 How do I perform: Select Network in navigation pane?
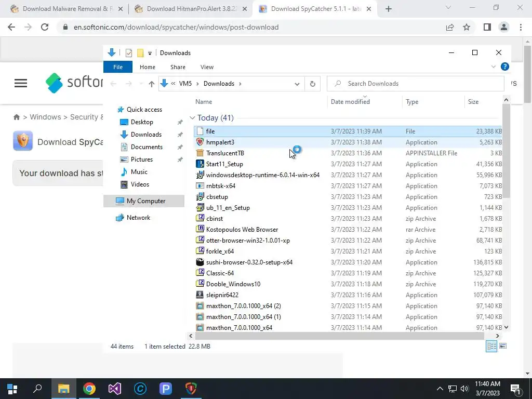pos(138,218)
